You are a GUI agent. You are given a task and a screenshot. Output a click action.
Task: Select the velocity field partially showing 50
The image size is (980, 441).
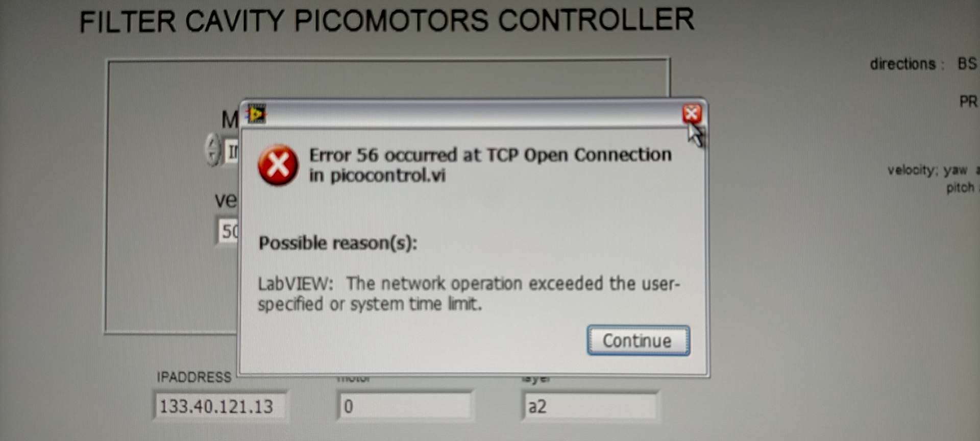pyautogui.click(x=228, y=232)
